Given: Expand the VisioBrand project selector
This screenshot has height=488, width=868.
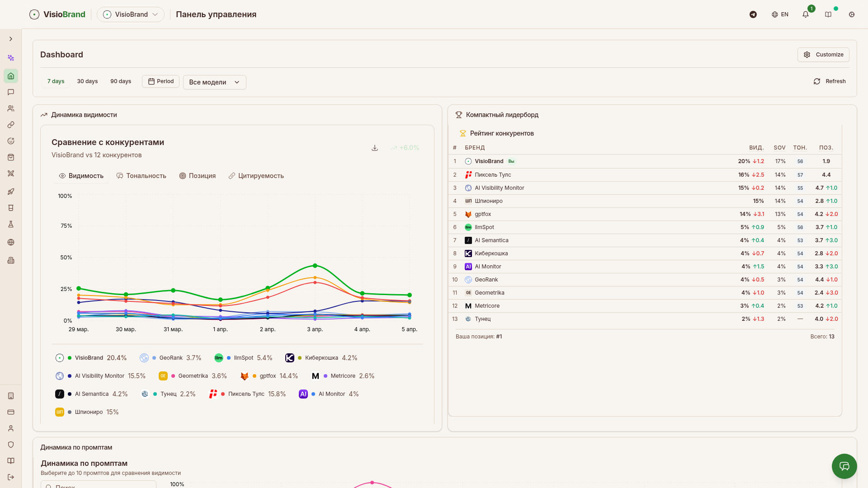Looking at the screenshot, I should point(131,14).
